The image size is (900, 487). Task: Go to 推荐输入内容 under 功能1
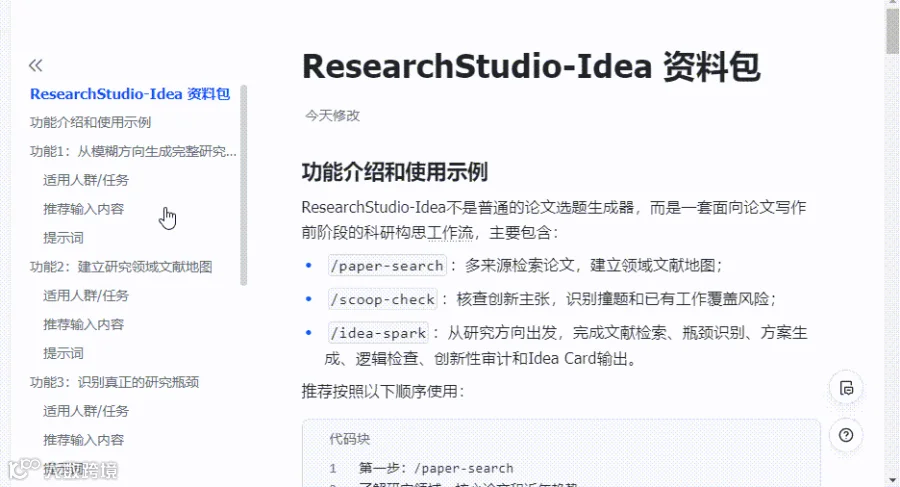click(x=84, y=209)
